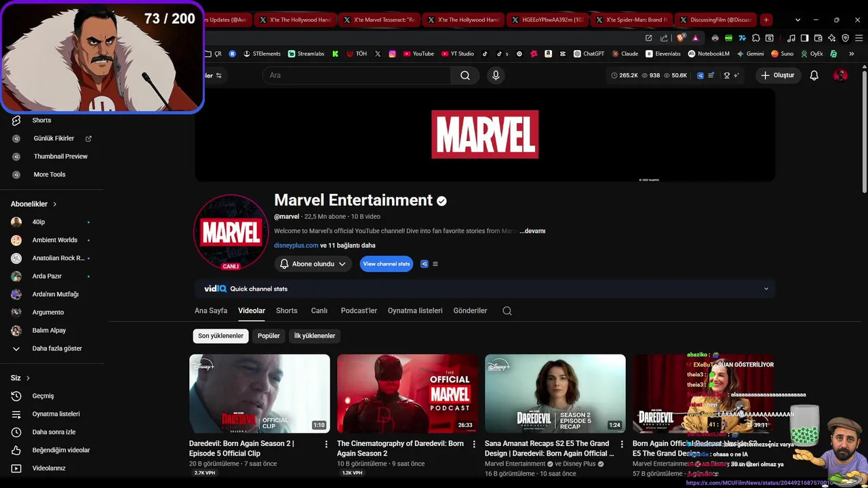This screenshot has width=868, height=488.
Task: Open the NotebookLM bookmark
Action: pyautogui.click(x=709, y=54)
